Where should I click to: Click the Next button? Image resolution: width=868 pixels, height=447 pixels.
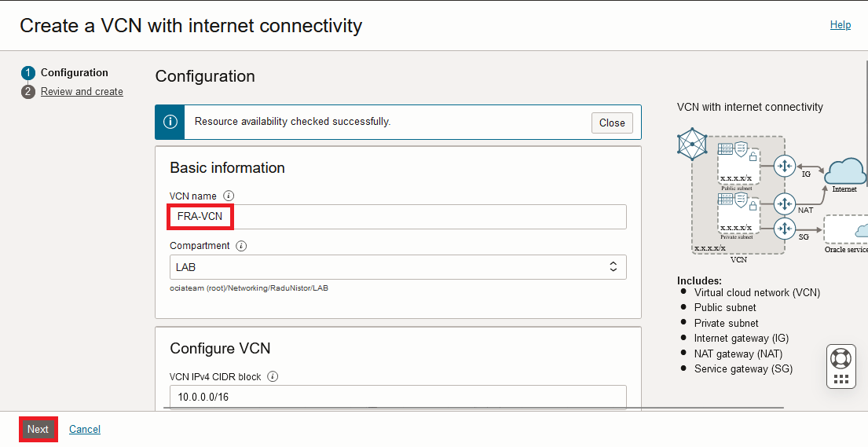pyautogui.click(x=38, y=429)
